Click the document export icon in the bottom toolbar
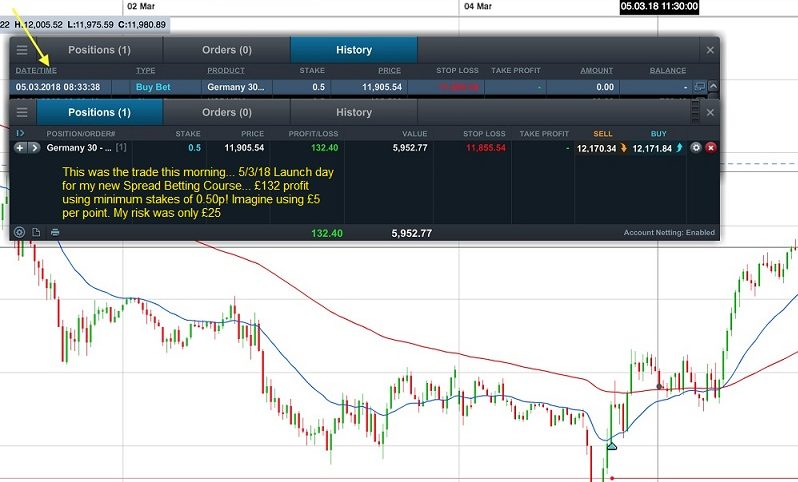Screen dimensions: 798x482 point(36,232)
